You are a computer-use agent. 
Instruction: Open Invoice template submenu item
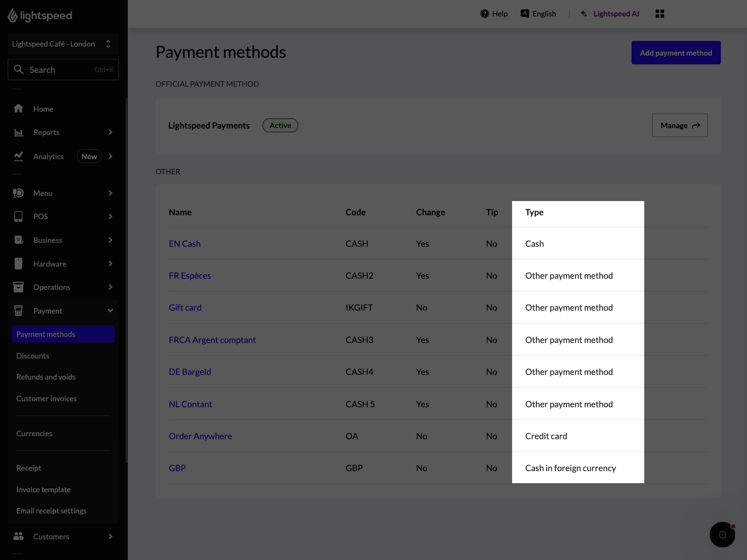pyautogui.click(x=43, y=490)
